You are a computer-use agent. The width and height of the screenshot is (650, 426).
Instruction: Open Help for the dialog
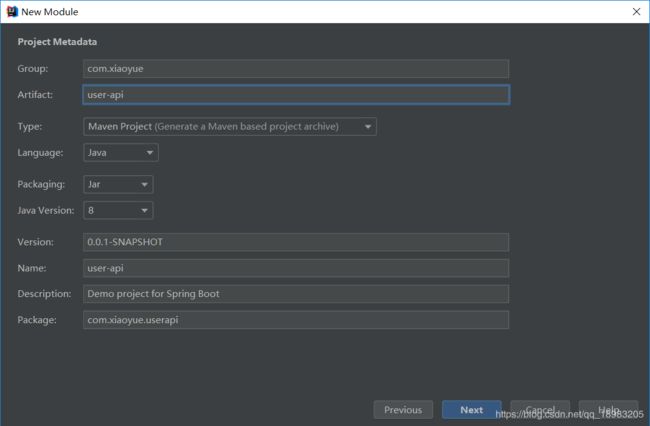click(609, 410)
